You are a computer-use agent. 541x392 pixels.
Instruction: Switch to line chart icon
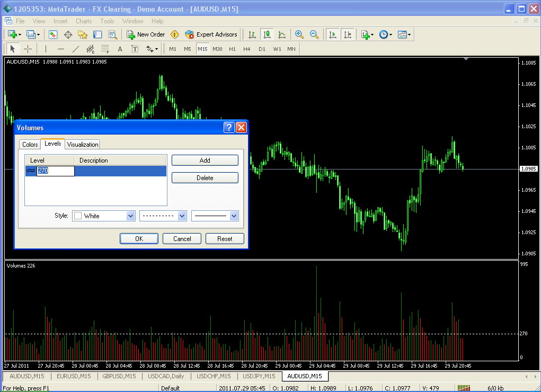click(282, 34)
